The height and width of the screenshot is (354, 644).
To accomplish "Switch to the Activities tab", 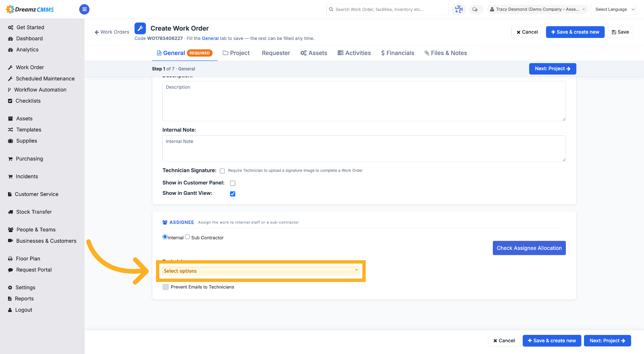I will pos(354,53).
